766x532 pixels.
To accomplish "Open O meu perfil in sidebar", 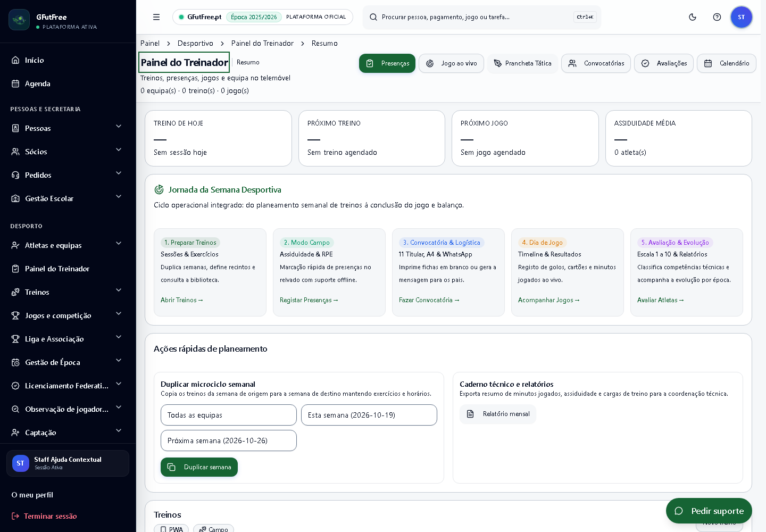I will 32,495.
